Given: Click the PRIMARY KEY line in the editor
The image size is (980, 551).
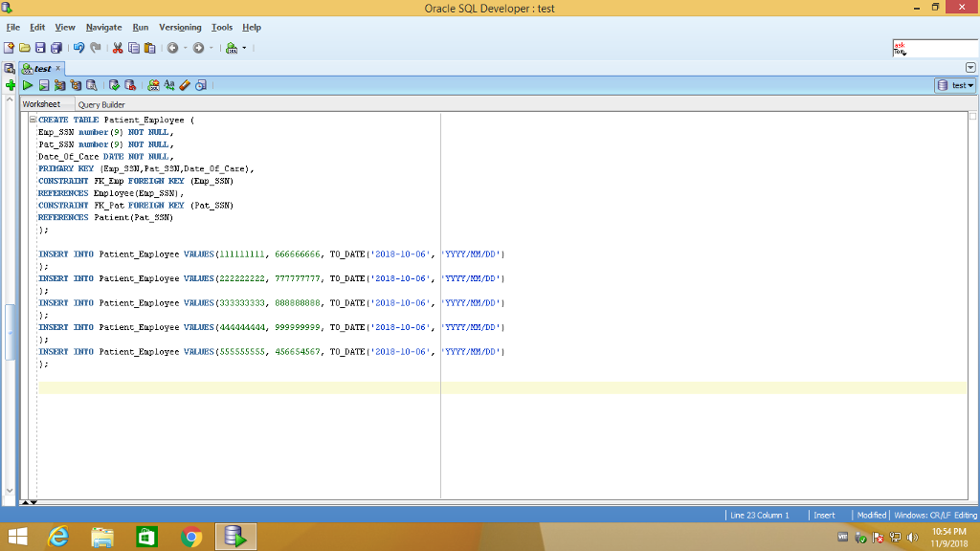Looking at the screenshot, I should pos(146,168).
